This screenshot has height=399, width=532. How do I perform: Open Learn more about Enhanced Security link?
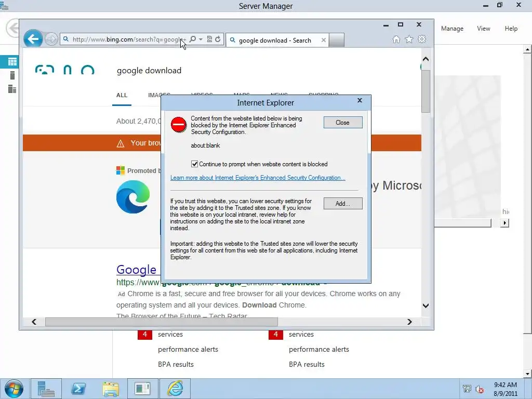[x=258, y=178]
